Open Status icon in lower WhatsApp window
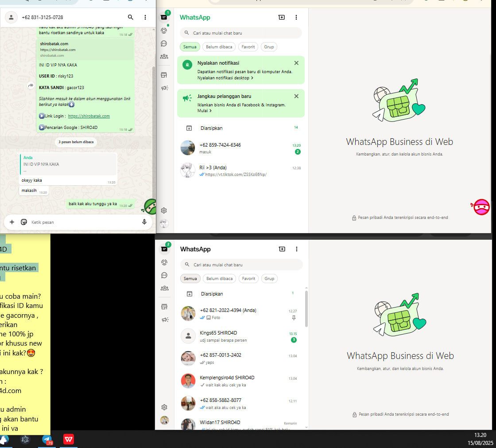The height and width of the screenshot is (448, 496). click(x=164, y=262)
